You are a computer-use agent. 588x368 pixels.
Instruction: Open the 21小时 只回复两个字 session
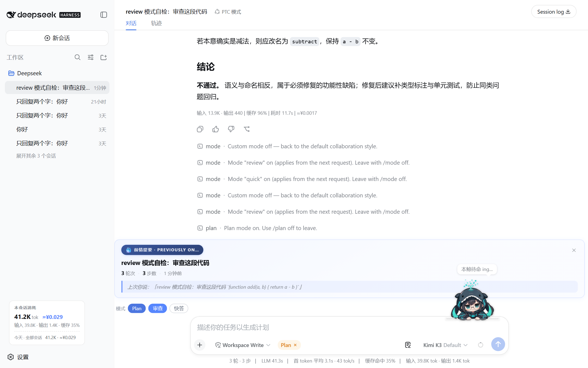(57, 102)
